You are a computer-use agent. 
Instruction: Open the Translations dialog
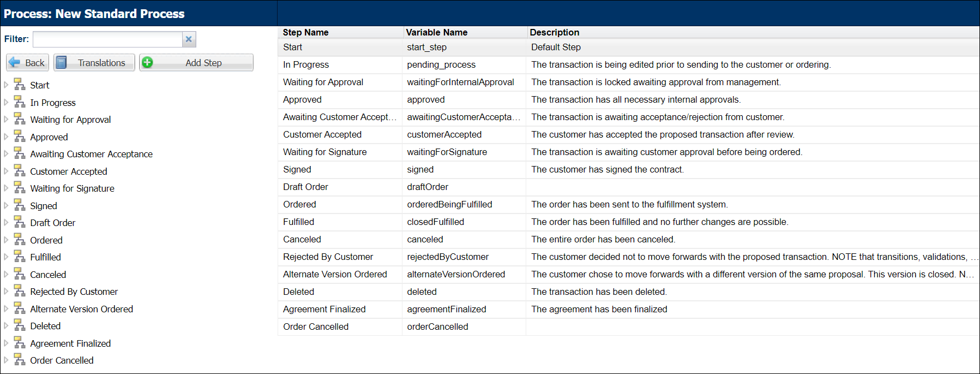point(94,62)
